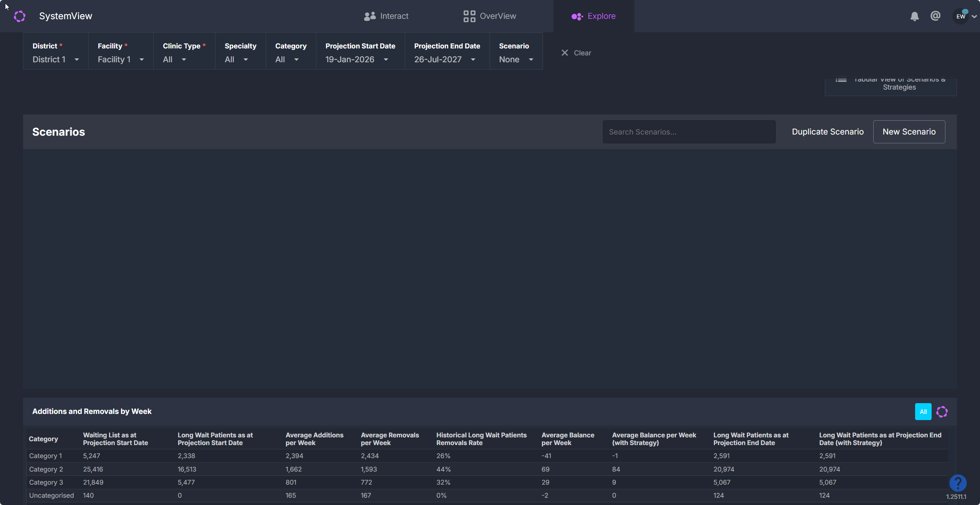Click the Tabular View list icon
This screenshot has width=980, height=505.
click(841, 80)
